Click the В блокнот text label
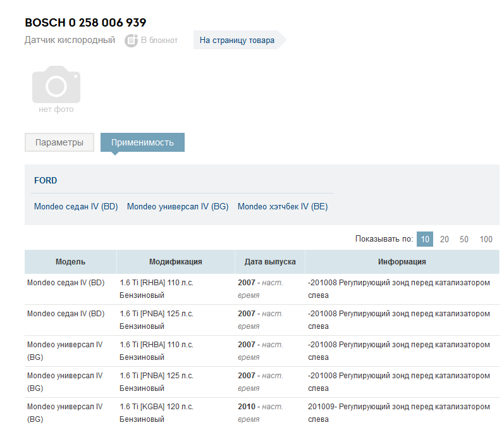This screenshot has height=432, width=504. [x=159, y=40]
